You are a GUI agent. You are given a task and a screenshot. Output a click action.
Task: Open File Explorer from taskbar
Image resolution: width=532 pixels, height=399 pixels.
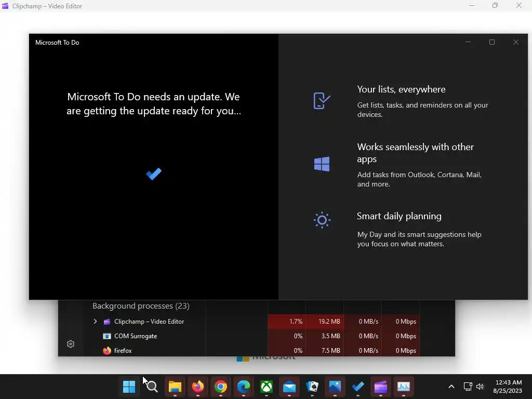click(175, 387)
